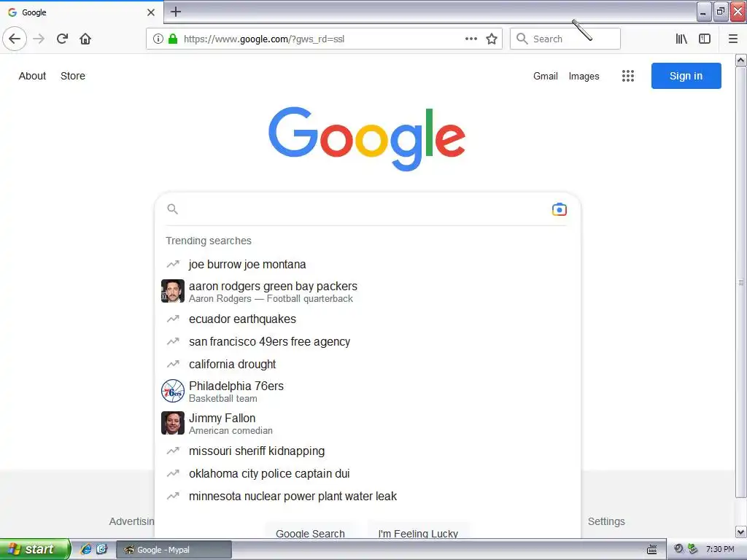Select oklahoma city police captain dui
This screenshot has width=747, height=560.
point(368,474)
